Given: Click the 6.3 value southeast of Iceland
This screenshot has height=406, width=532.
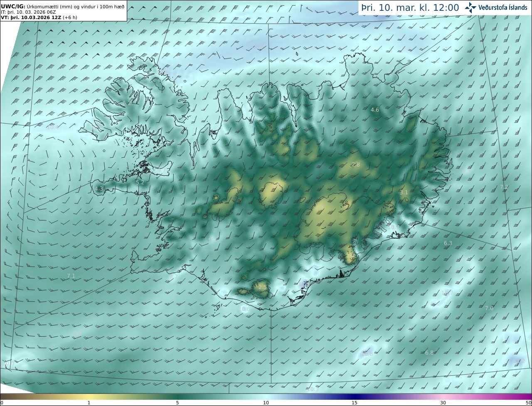Looking at the screenshot, I should pos(448,243).
